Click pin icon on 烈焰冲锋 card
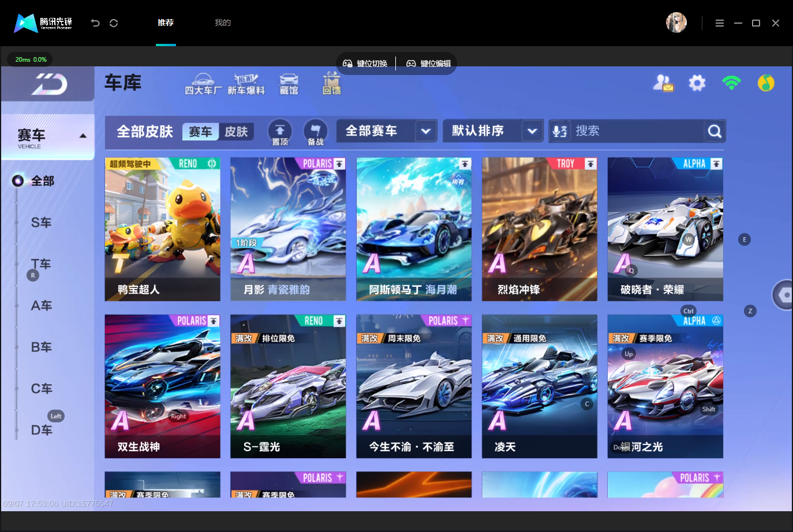 click(590, 164)
